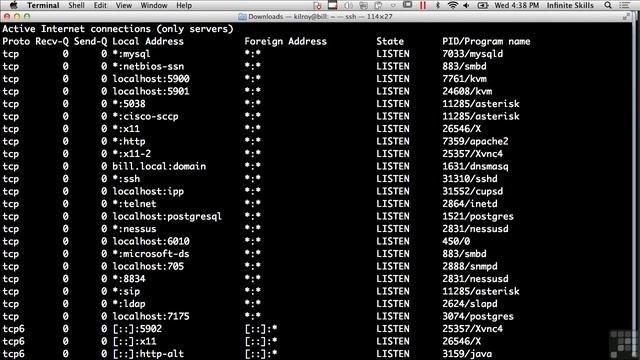Click the '3159/java' program entry

[x=467, y=354]
